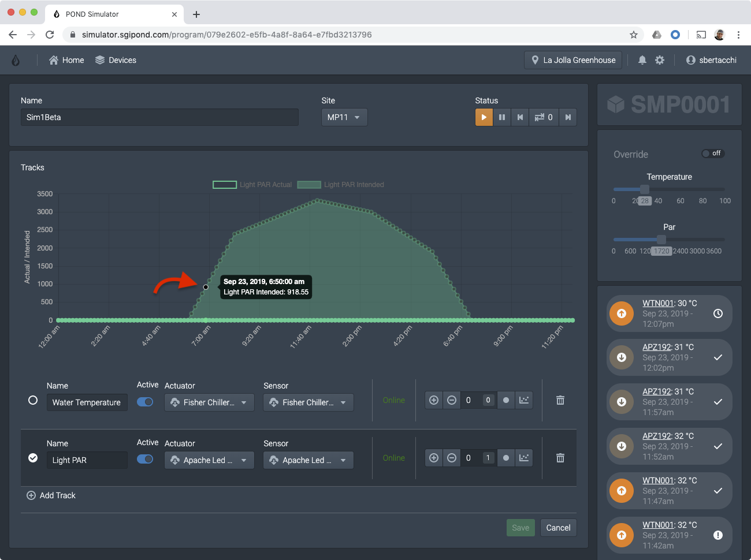Click the loop repeat icon in Status controls
The width and height of the screenshot is (751, 560).
coord(540,117)
